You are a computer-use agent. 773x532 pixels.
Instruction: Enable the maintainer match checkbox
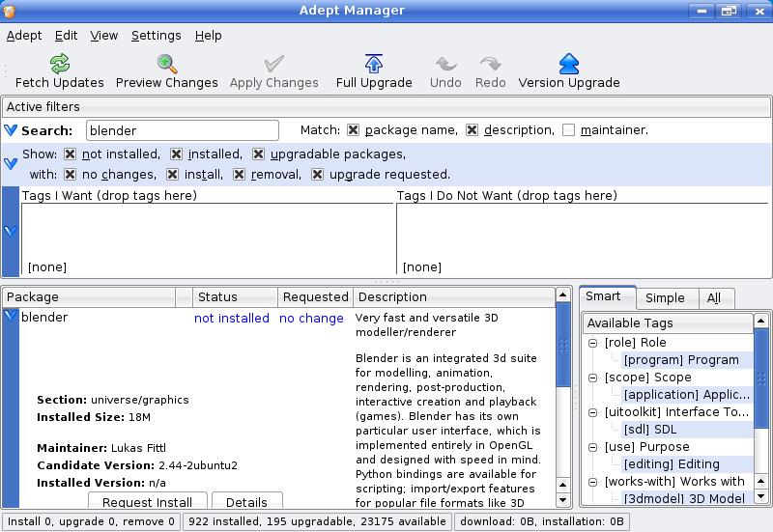(x=568, y=130)
